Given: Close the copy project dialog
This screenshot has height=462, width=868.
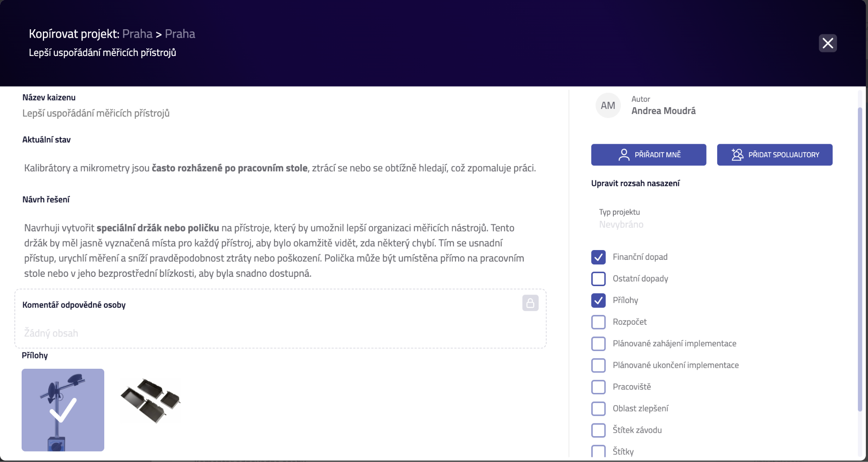Looking at the screenshot, I should click(827, 43).
